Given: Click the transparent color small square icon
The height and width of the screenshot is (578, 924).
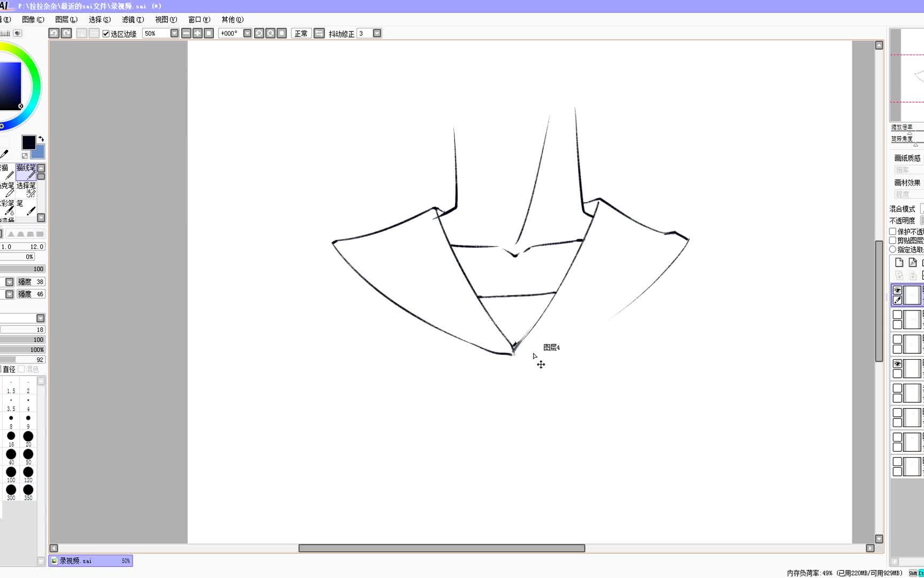Looking at the screenshot, I should (x=25, y=156).
